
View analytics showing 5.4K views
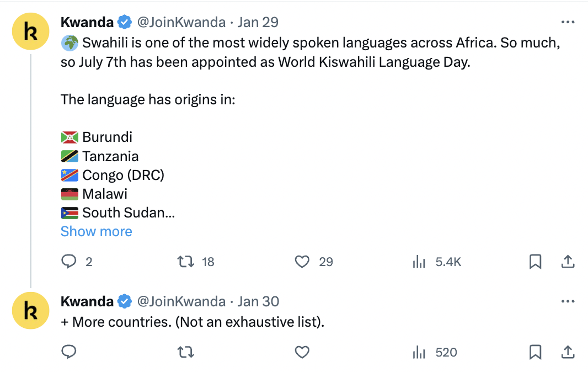tap(419, 262)
